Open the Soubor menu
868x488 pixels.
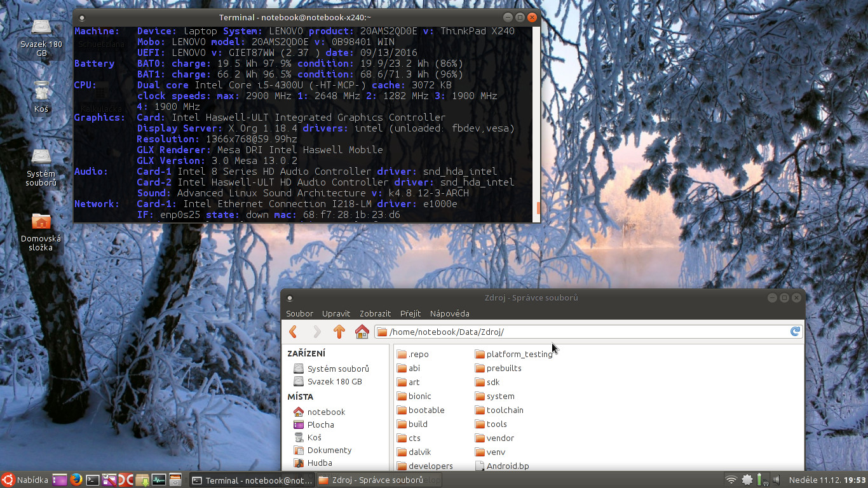(299, 313)
